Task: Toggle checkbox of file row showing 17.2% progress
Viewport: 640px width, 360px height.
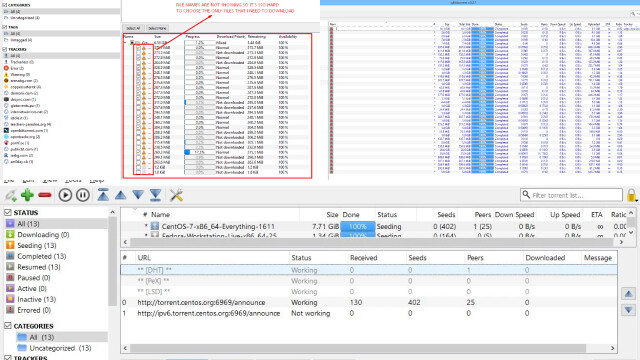Action: coord(138,152)
